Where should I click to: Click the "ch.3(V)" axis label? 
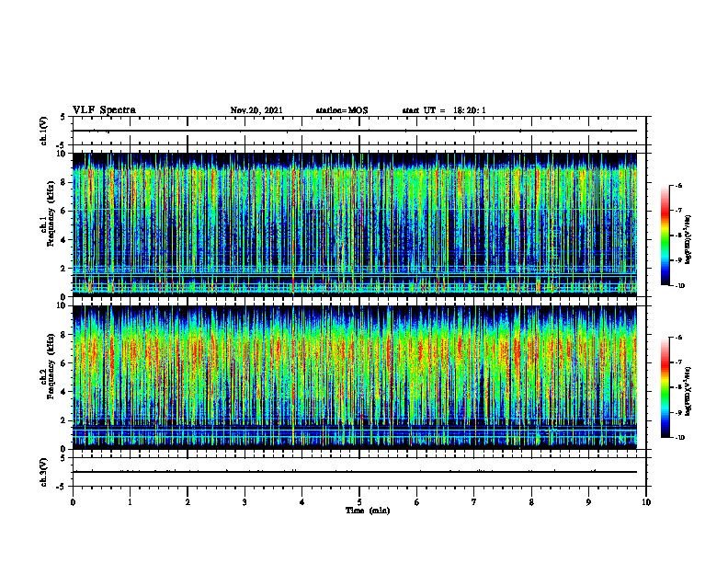click(x=43, y=472)
